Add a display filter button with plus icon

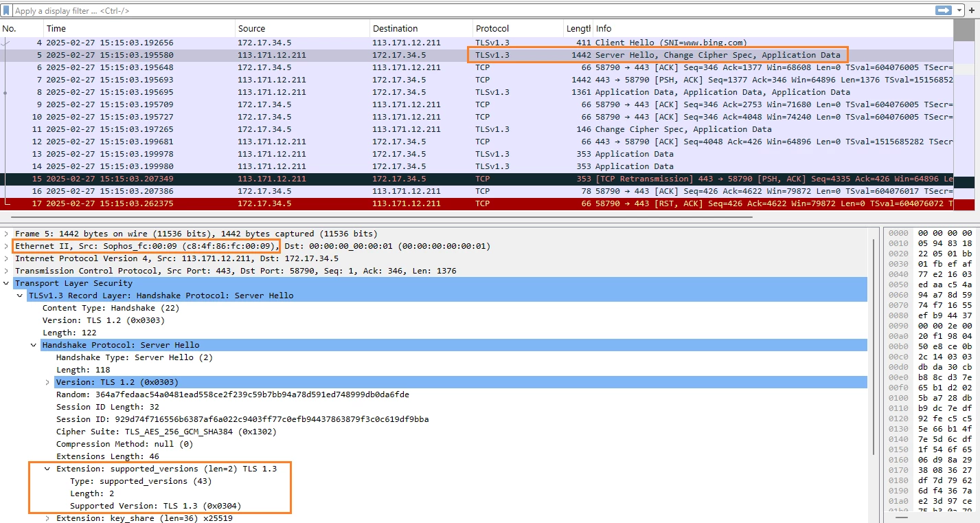(x=971, y=11)
